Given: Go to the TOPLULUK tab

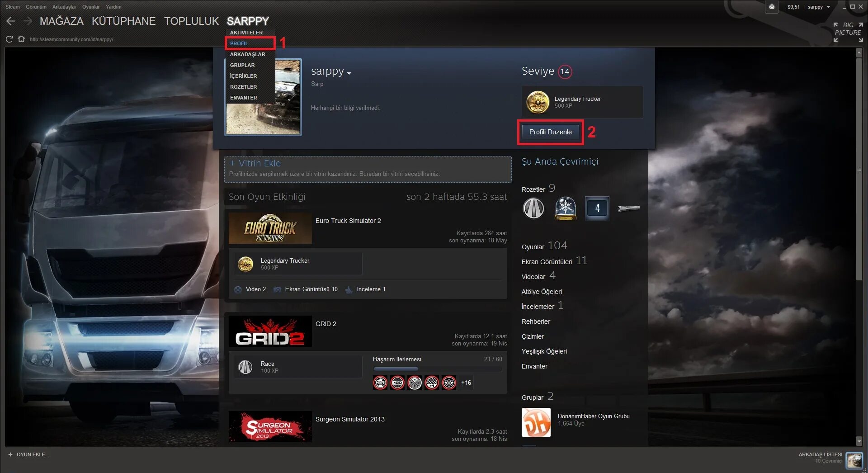Looking at the screenshot, I should tap(191, 21).
